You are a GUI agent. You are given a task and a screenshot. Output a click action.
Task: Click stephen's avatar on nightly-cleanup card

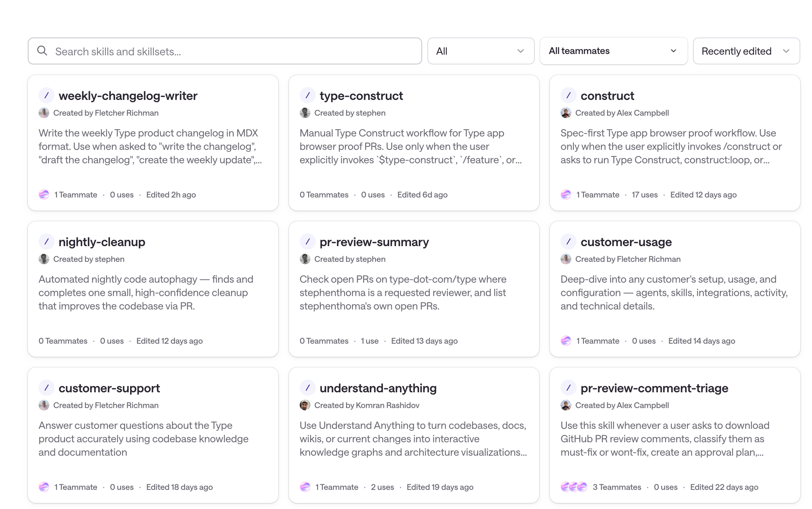(x=44, y=259)
